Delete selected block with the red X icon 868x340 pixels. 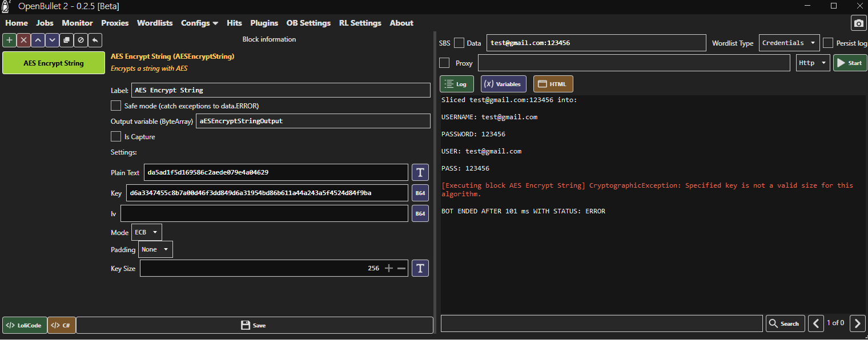pos(23,40)
